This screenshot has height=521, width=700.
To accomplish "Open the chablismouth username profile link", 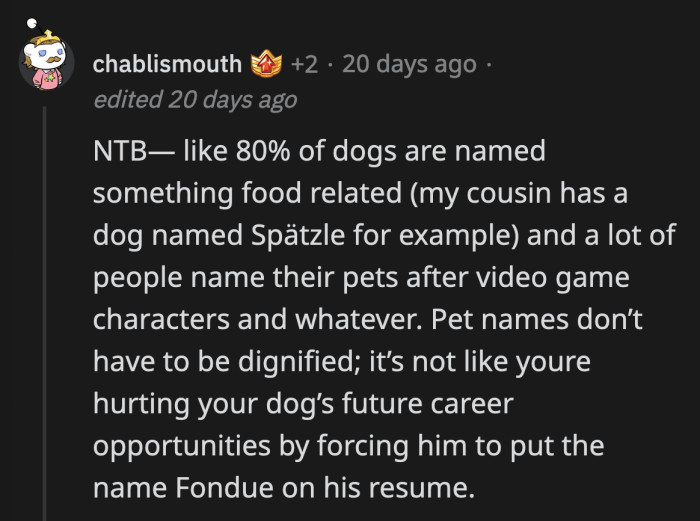I will pos(167,65).
